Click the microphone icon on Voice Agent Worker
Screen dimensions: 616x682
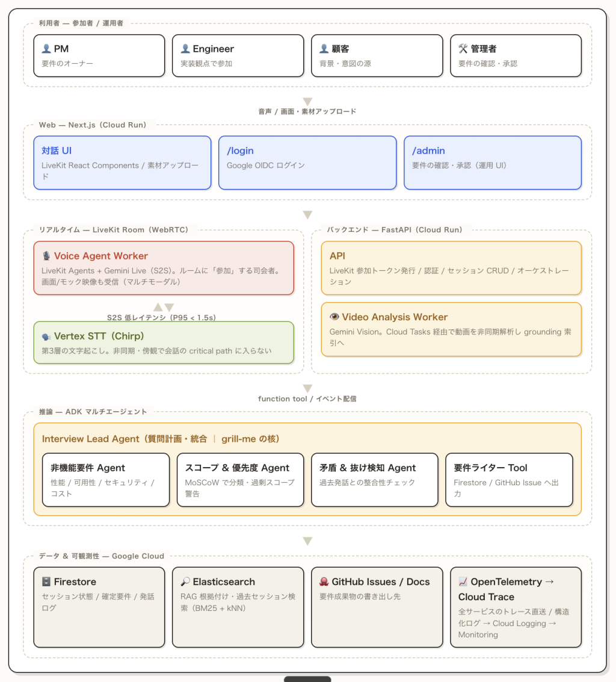click(46, 256)
